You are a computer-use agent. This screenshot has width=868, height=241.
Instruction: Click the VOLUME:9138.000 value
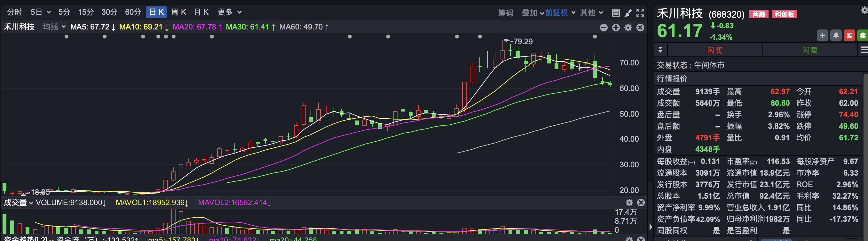[x=71, y=203]
